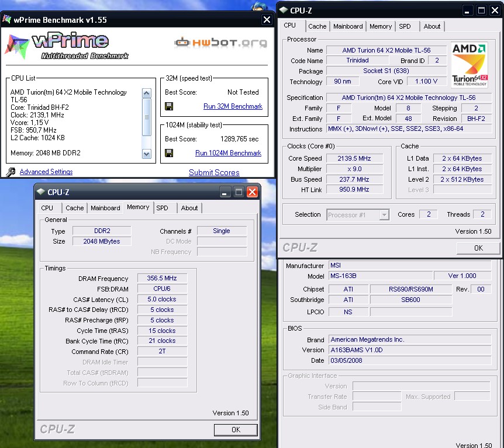
Task: Click the CPU List scroll down arrow
Action: click(x=147, y=154)
